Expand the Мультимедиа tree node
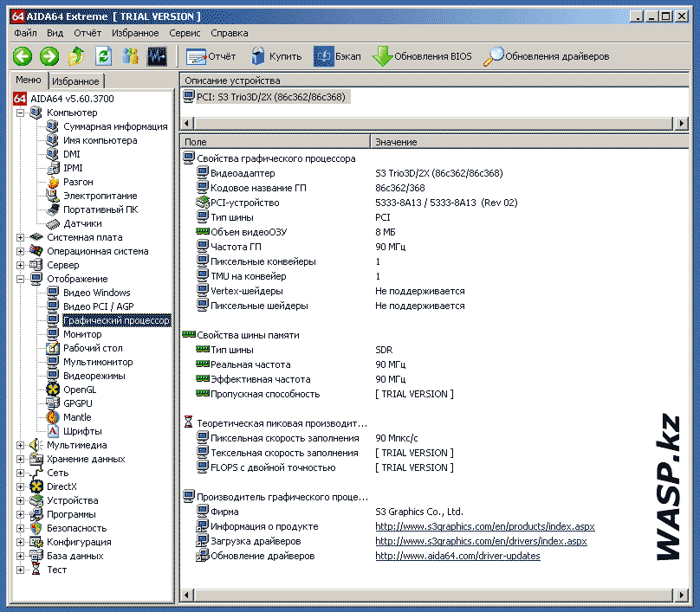Screen dimensions: 700x612 pyautogui.click(x=20, y=445)
